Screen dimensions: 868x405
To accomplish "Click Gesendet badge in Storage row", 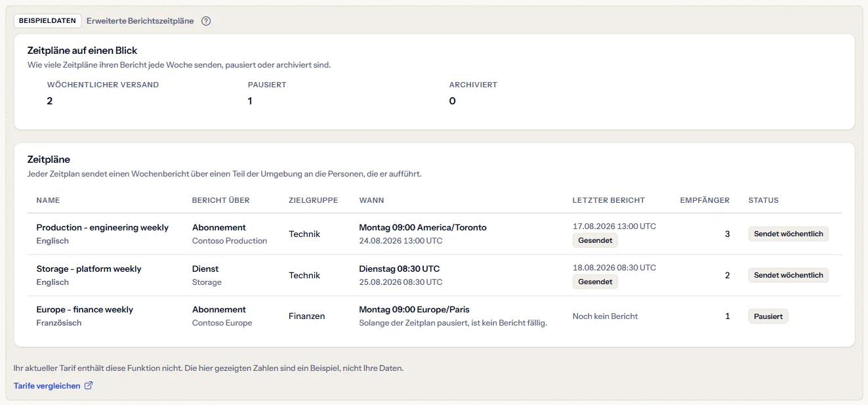I will point(595,282).
